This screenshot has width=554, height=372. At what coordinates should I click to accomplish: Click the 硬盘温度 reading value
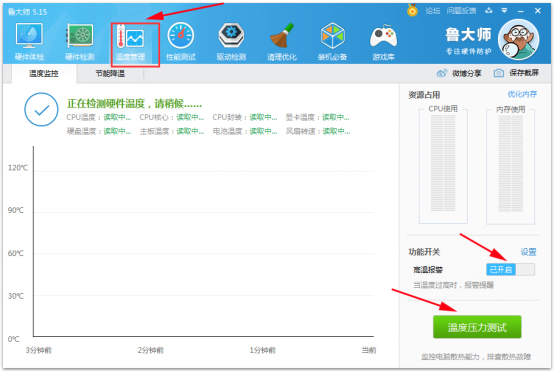click(x=117, y=131)
